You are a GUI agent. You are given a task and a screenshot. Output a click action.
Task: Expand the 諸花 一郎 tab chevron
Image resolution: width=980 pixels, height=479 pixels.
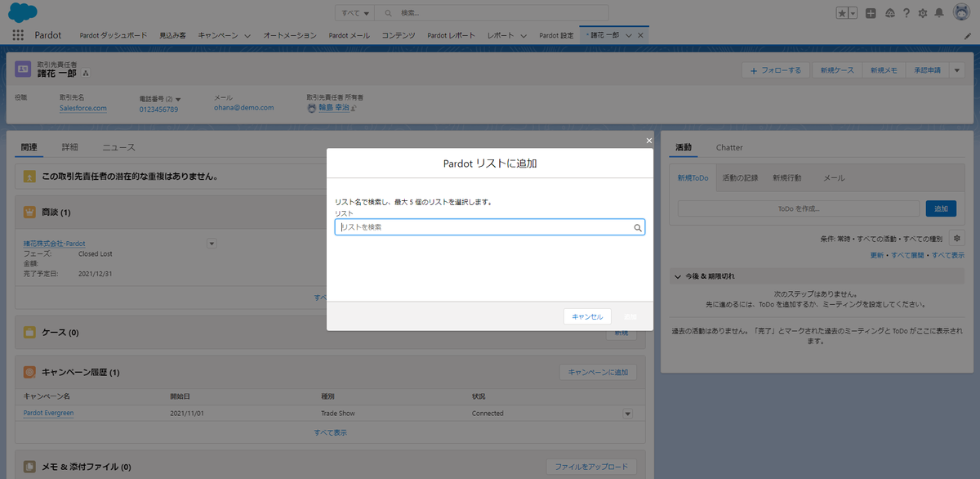point(627,36)
